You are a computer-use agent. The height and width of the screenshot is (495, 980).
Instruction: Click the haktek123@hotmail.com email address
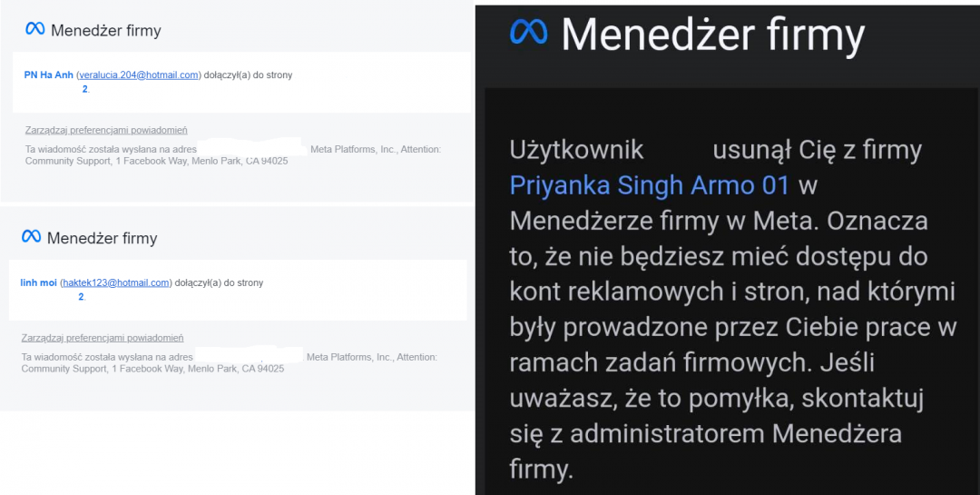pyautogui.click(x=115, y=283)
